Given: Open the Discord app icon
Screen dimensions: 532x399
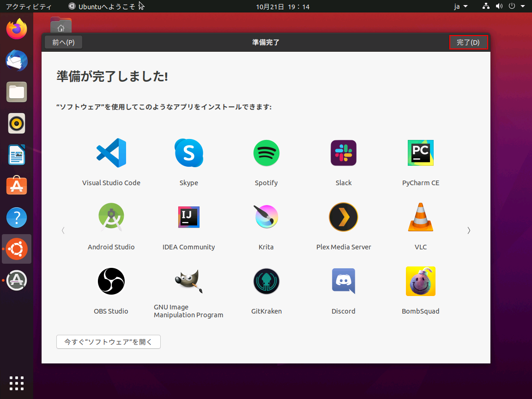Looking at the screenshot, I should 344,281.
